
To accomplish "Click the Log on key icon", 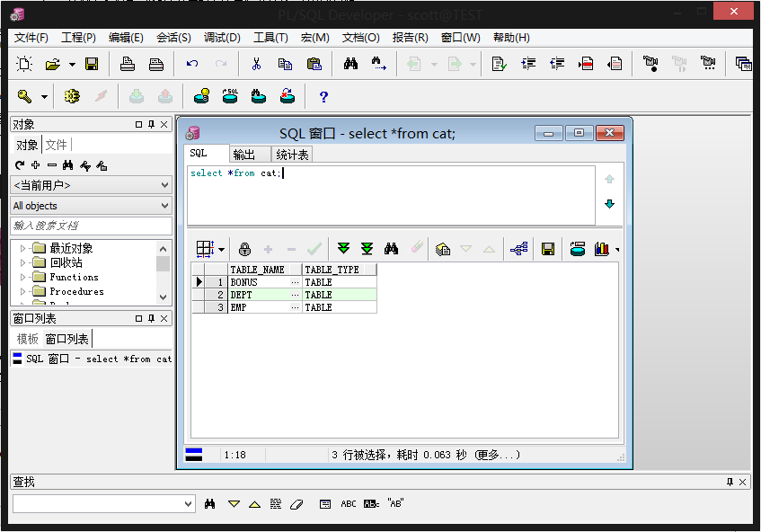I will [x=24, y=96].
